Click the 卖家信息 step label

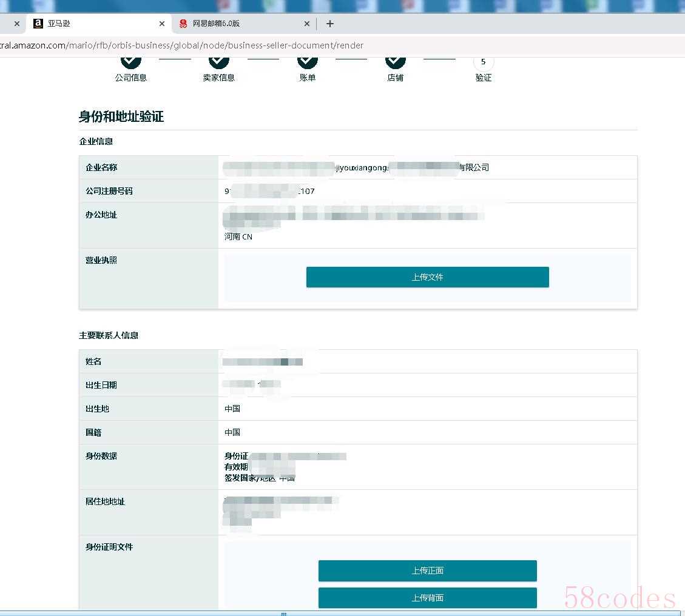pyautogui.click(x=219, y=78)
